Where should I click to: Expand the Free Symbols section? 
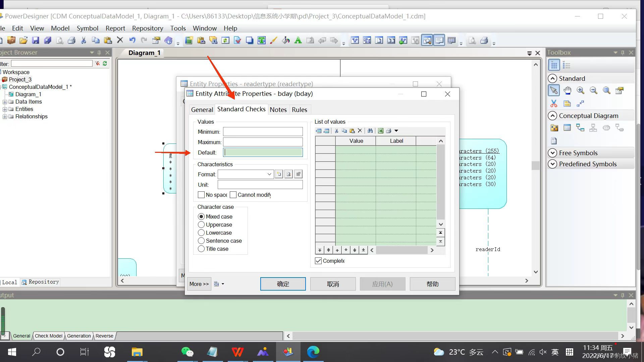click(x=552, y=153)
